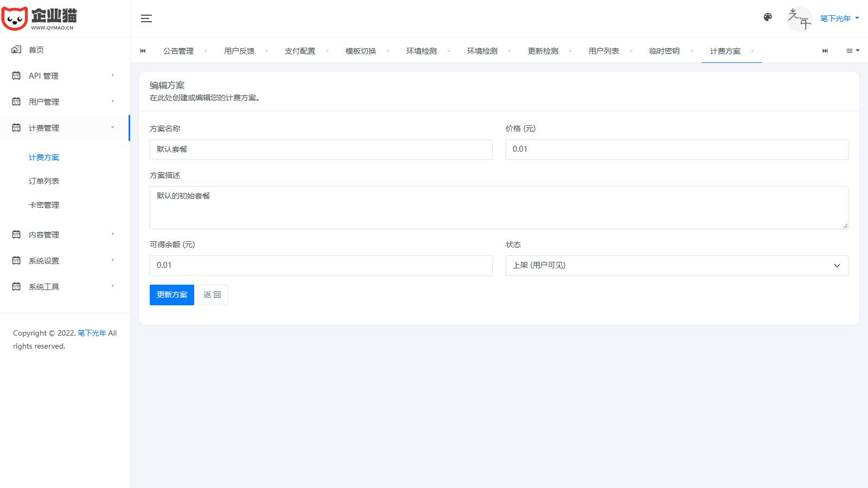The height and width of the screenshot is (488, 868).
Task: Expand the 笔下光年 user menu
Action: (x=839, y=18)
